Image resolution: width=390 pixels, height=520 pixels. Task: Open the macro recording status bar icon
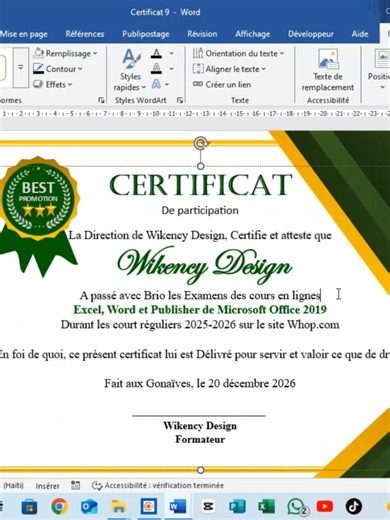[76, 485]
